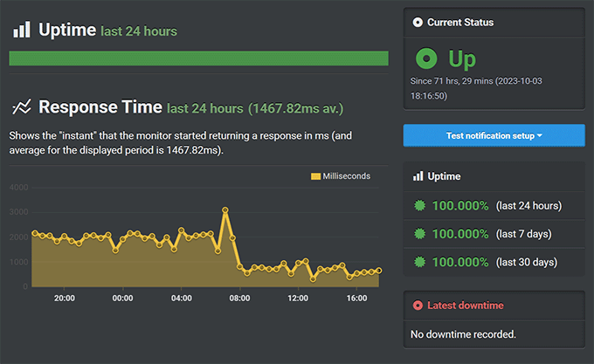Viewport: 594px width, 364px height.
Task: Click the 100.000% last 24 hours value
Action: tap(460, 206)
